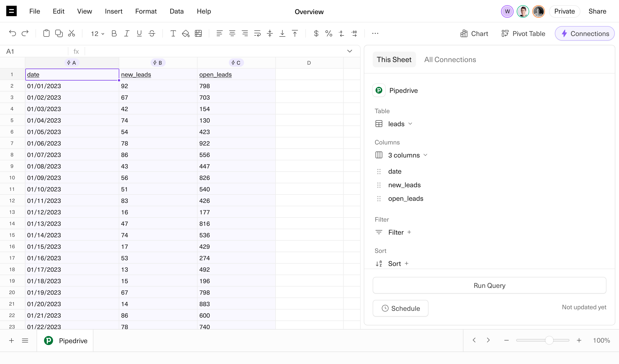Switch to the All Connections tab
The image size is (619, 364).
(450, 60)
